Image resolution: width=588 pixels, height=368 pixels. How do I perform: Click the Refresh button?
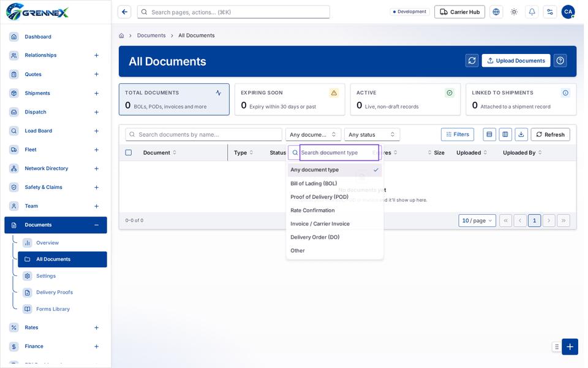550,134
